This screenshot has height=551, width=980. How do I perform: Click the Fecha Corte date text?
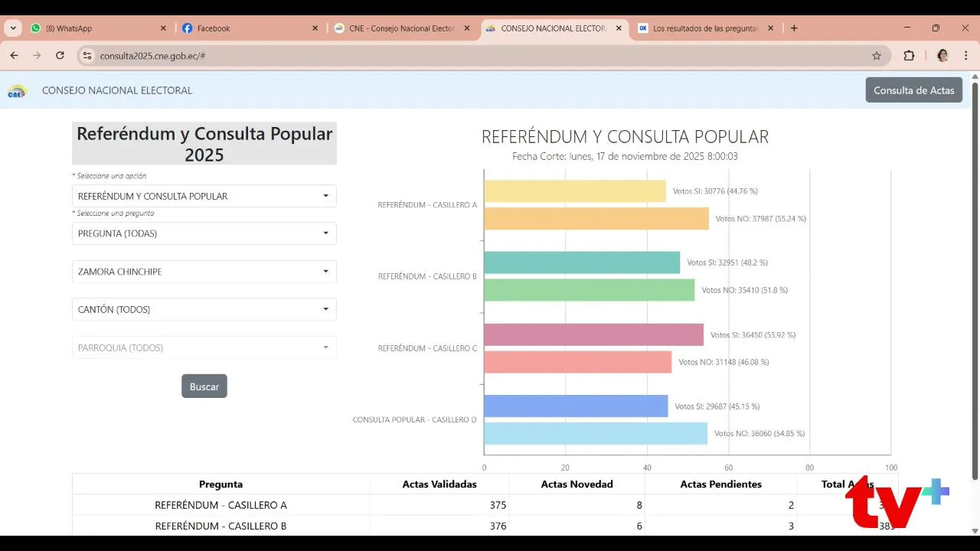[x=625, y=156]
